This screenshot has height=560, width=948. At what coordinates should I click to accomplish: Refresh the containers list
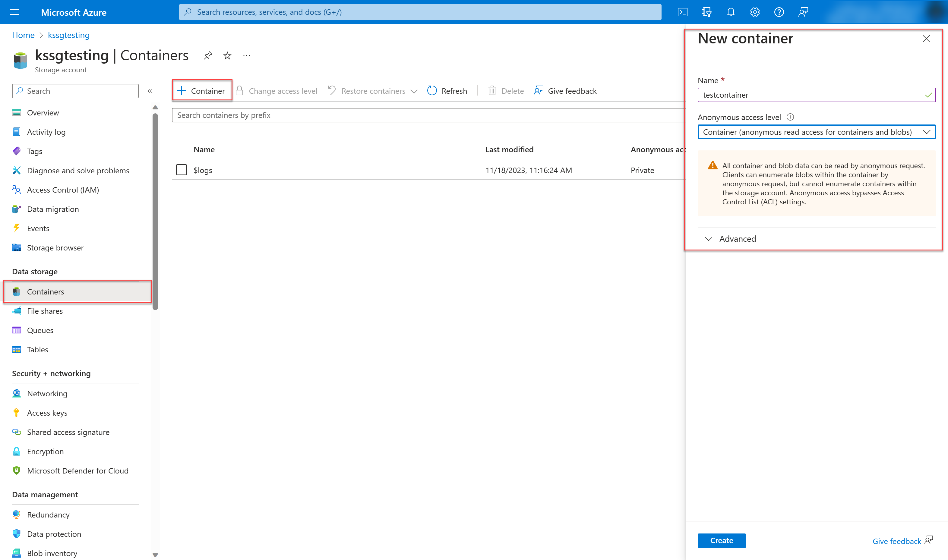[x=447, y=90]
